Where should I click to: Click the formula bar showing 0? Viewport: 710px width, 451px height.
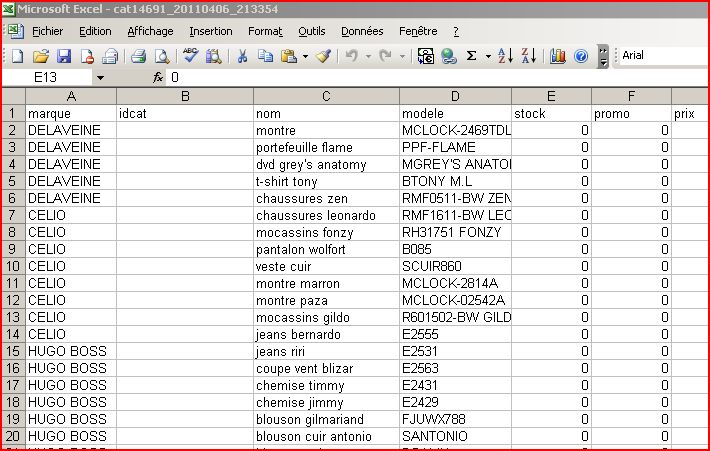point(437,78)
